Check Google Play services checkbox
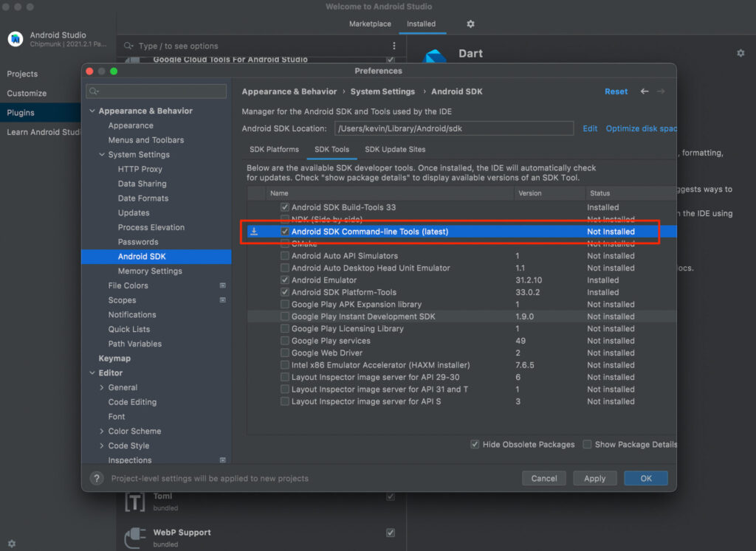The width and height of the screenshot is (756, 551). (285, 341)
